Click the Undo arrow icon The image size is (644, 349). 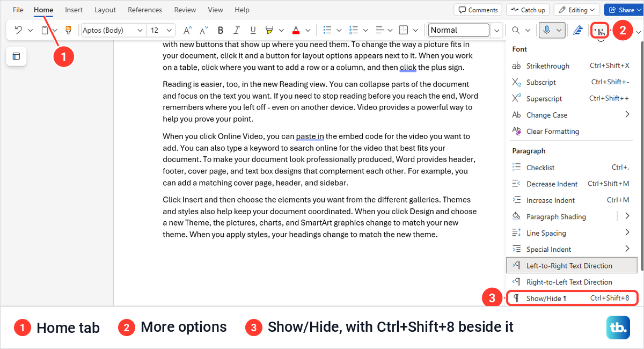point(18,30)
